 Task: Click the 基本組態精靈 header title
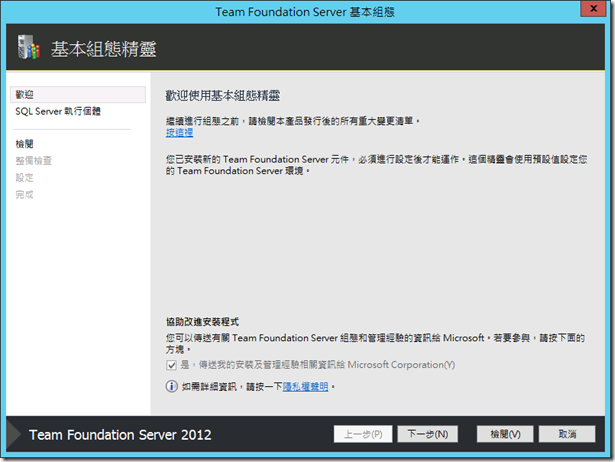click(x=104, y=49)
